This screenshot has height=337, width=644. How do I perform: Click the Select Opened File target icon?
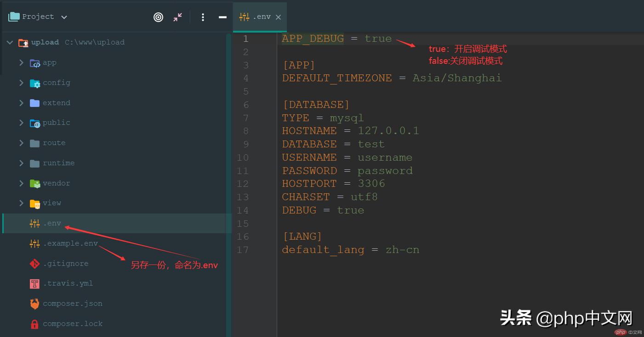pos(158,17)
